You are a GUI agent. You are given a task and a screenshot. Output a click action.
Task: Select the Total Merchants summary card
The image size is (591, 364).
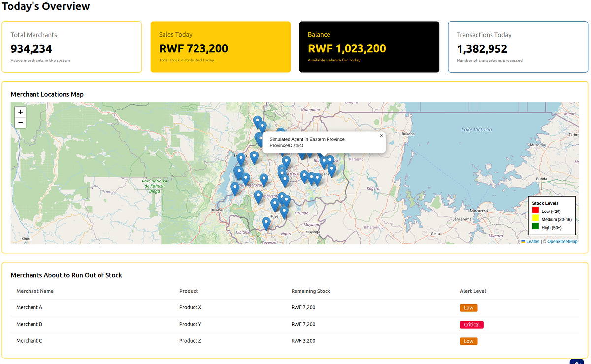click(x=72, y=47)
